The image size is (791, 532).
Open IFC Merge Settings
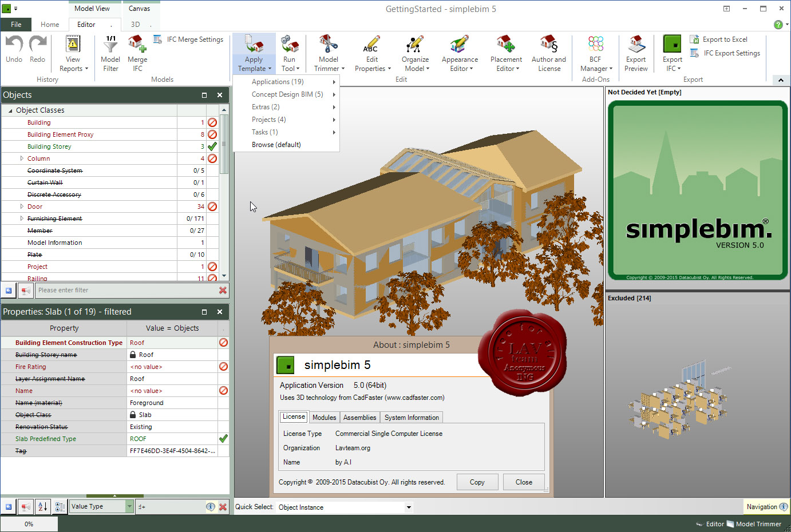pyautogui.click(x=188, y=39)
